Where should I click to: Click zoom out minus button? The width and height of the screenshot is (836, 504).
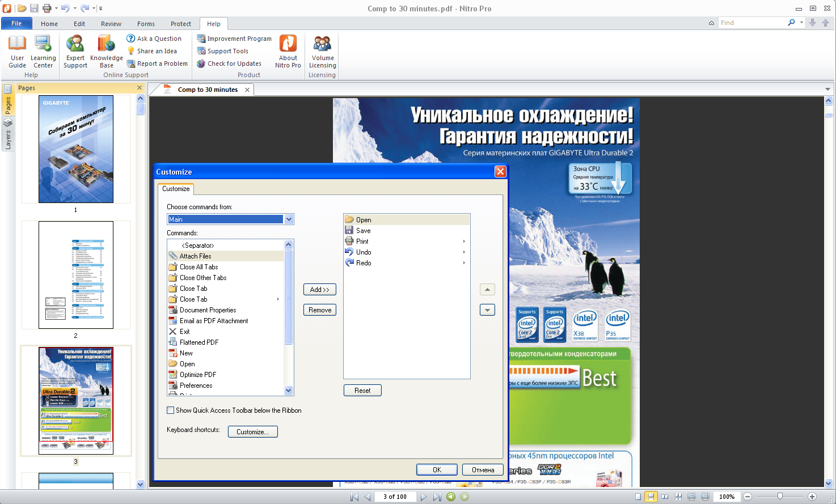pos(748,497)
